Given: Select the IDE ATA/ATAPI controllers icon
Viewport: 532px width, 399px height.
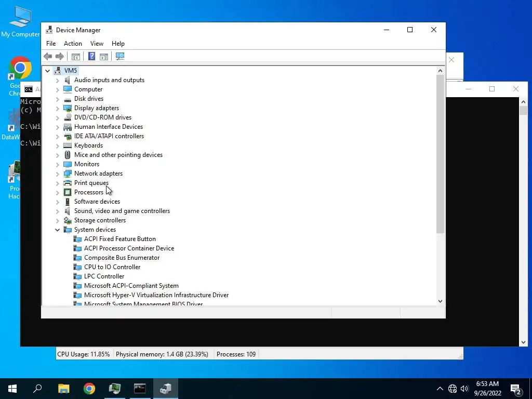Looking at the screenshot, I should pyautogui.click(x=68, y=136).
